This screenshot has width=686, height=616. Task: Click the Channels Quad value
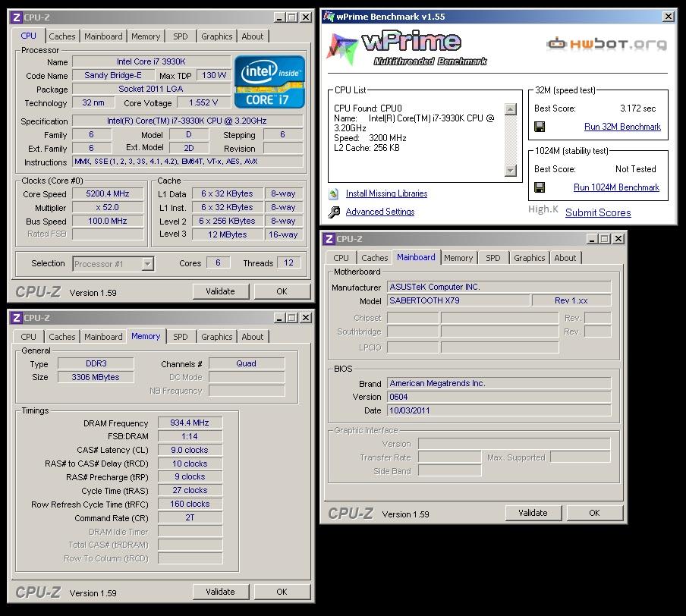(247, 363)
